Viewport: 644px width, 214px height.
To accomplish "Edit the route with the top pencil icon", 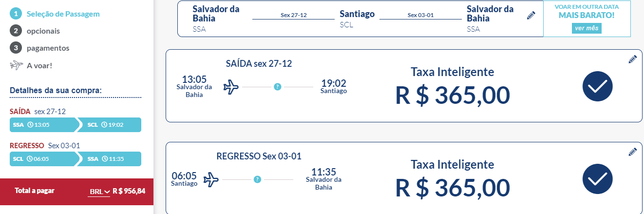I will 531,16.
